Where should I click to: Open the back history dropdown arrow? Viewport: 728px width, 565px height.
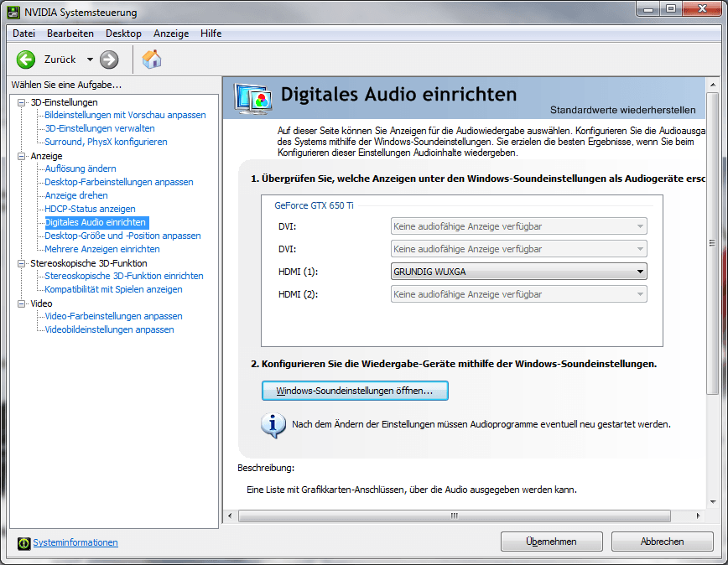point(90,60)
